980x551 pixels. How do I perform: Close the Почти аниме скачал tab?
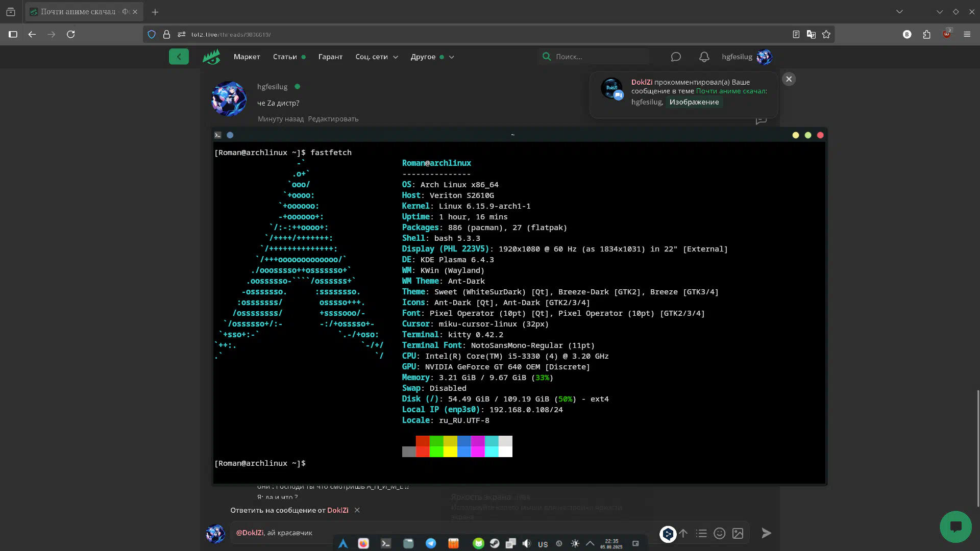tap(135, 12)
